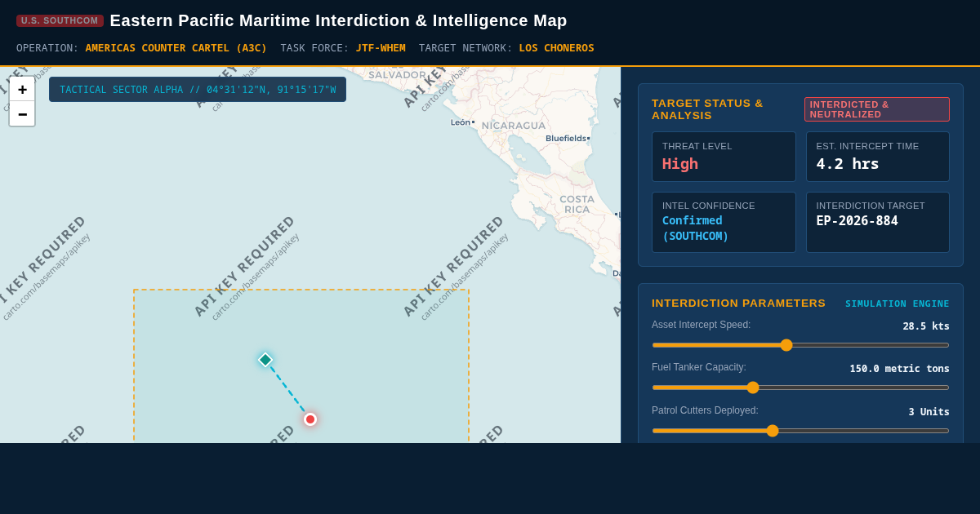The width and height of the screenshot is (980, 514).
Task: Zoom out on the map
Action: 22,114
